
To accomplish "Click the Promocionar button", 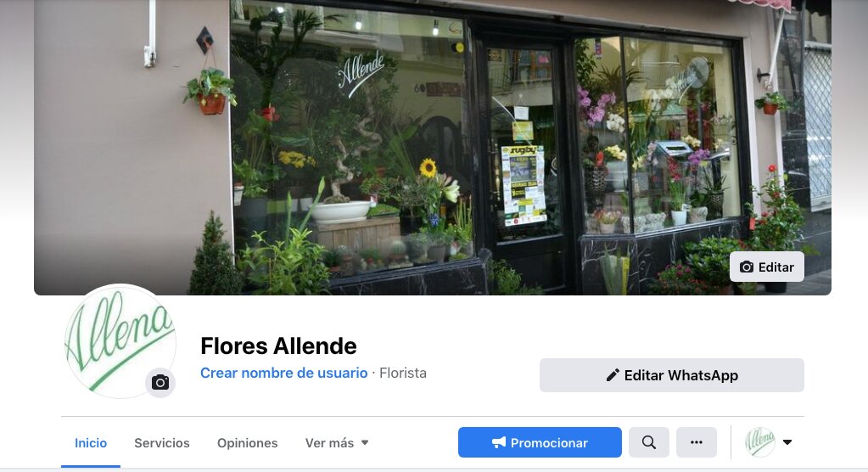I will coord(540,442).
